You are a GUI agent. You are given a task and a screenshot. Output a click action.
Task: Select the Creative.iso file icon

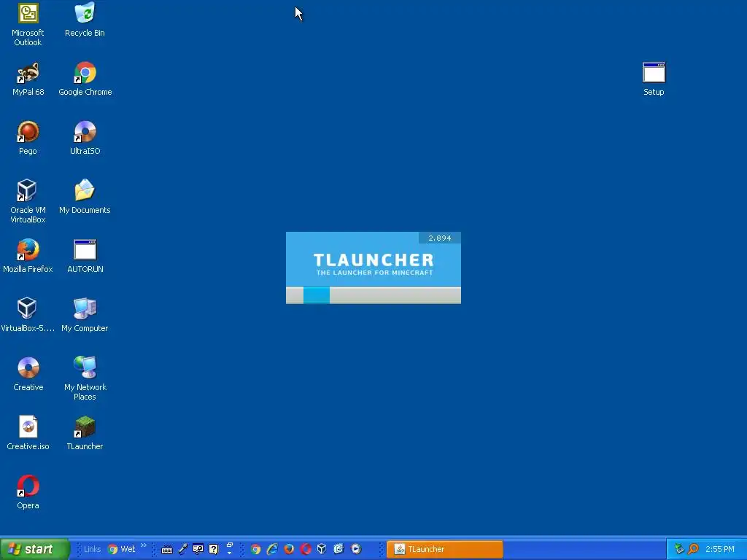coord(28,433)
